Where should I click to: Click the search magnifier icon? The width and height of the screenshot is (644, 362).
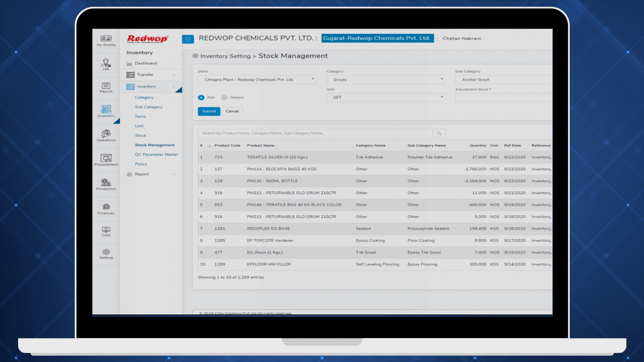(439, 133)
